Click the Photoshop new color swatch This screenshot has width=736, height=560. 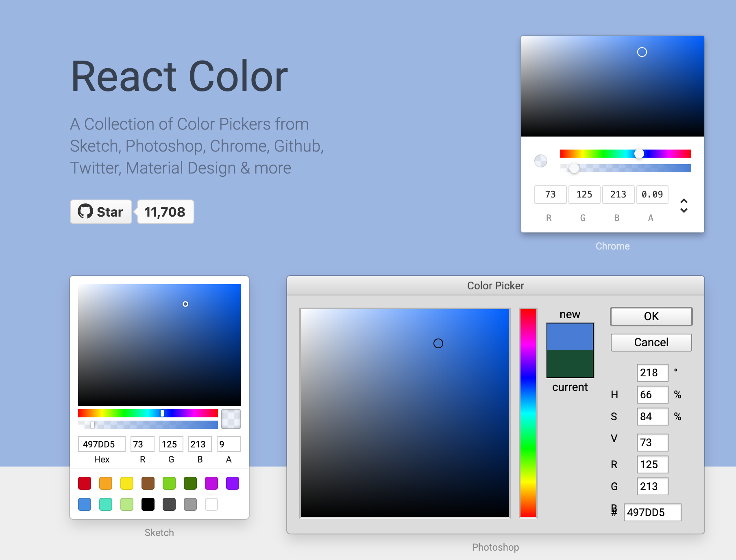click(570, 337)
